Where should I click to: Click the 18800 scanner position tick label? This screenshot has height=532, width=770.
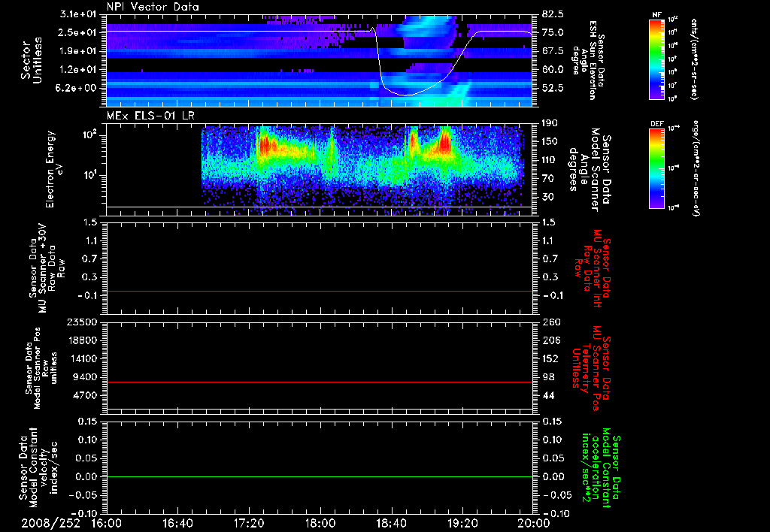click(x=81, y=340)
